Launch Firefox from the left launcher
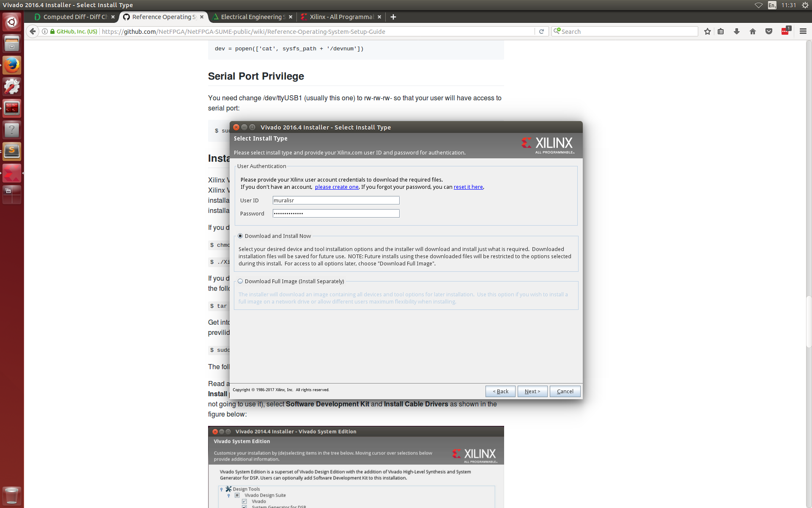The height and width of the screenshot is (508, 812). [x=11, y=65]
